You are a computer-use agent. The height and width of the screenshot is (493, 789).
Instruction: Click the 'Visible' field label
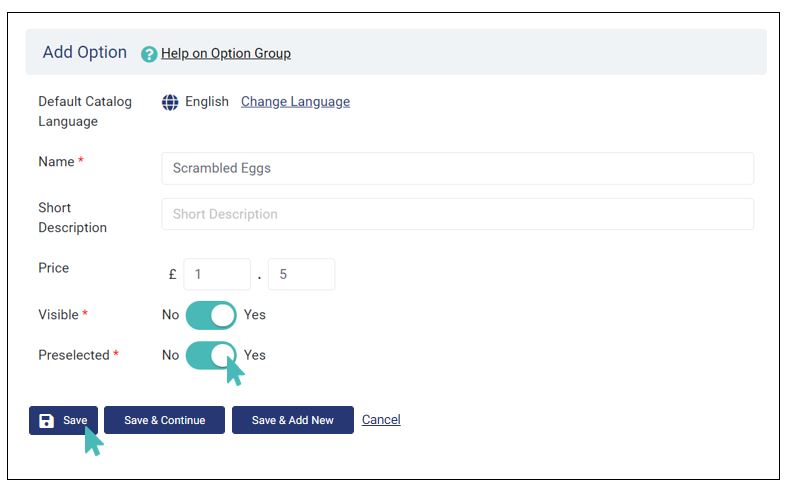coord(58,315)
